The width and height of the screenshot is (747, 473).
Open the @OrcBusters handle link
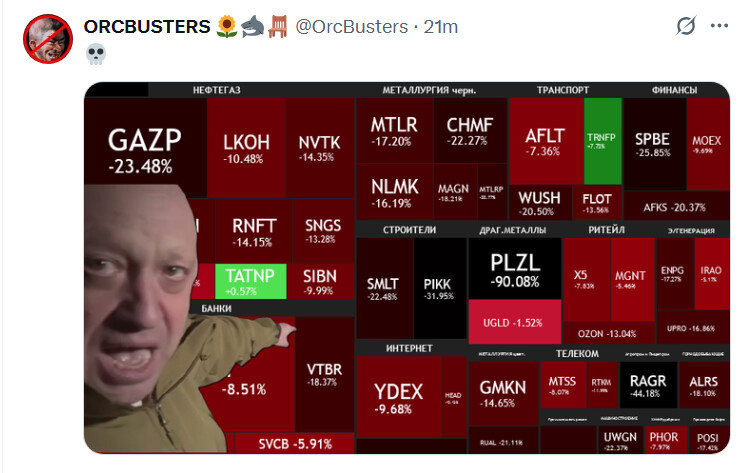point(352,27)
